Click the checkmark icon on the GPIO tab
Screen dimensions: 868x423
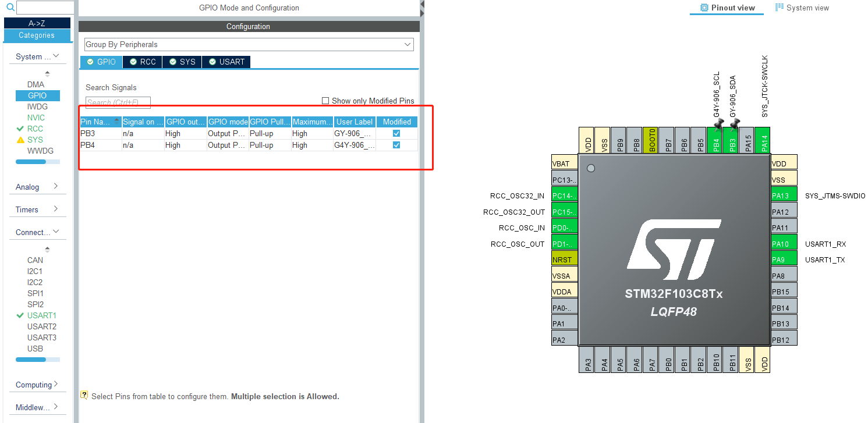click(x=91, y=62)
